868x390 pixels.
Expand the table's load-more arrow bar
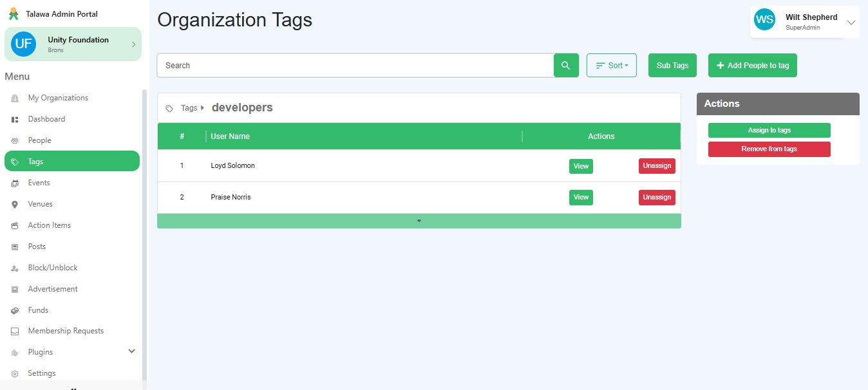click(x=419, y=221)
